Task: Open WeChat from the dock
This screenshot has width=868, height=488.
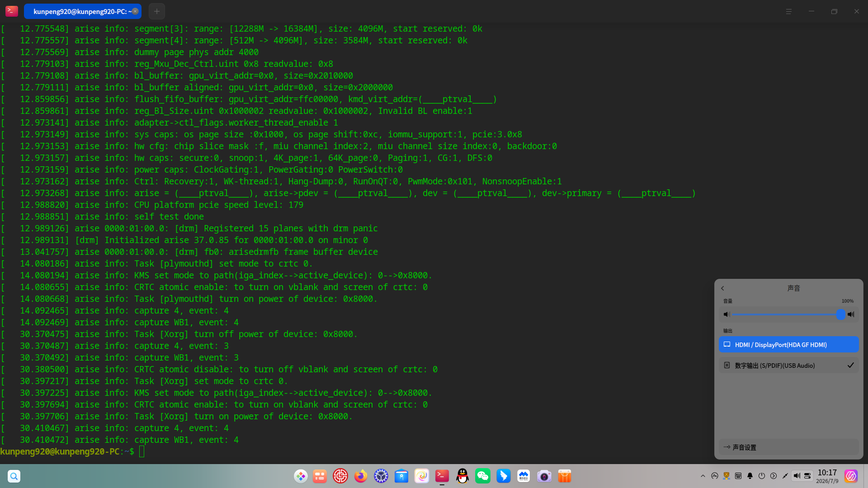Action: coord(483,476)
